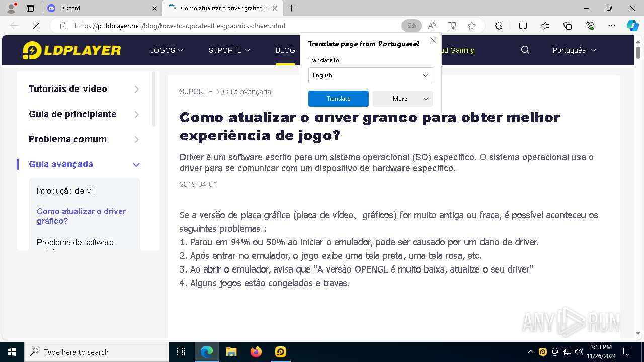Open the More dropdown in the translate popup
The width and height of the screenshot is (644, 362).
(x=403, y=99)
